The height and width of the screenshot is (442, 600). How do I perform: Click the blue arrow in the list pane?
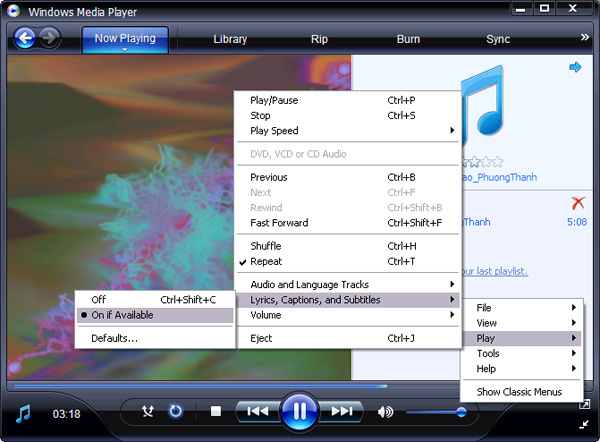[575, 67]
